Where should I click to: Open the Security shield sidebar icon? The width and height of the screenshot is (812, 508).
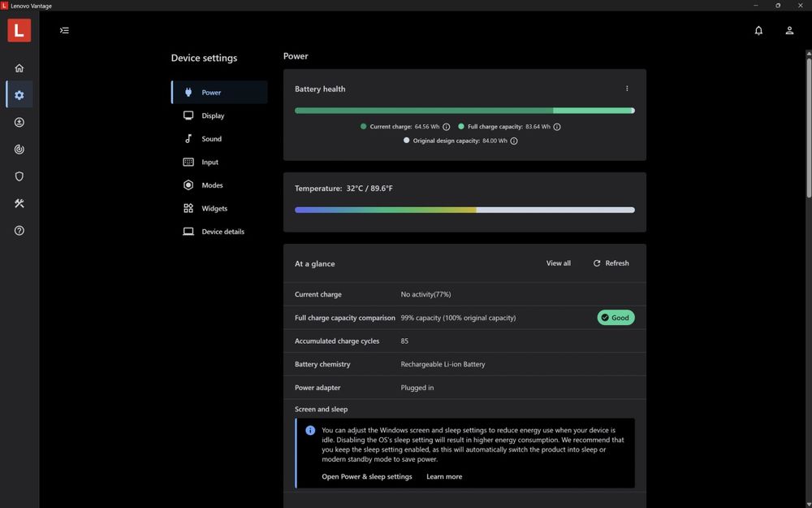pos(19,176)
